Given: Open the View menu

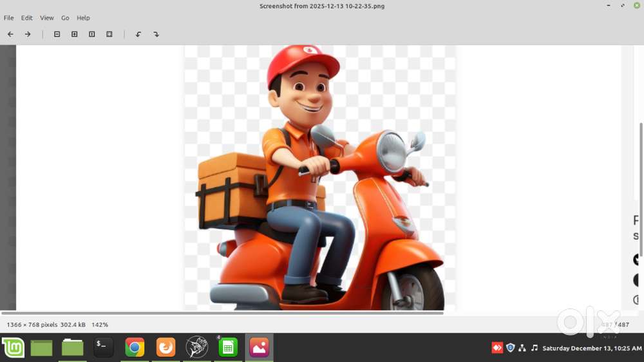Looking at the screenshot, I should 47,18.
